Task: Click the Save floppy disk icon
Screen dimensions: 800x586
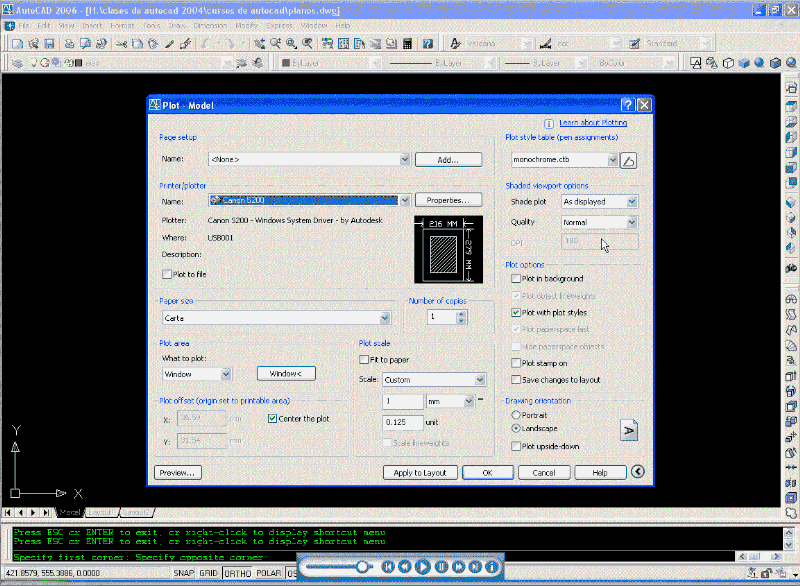Action: [x=49, y=44]
